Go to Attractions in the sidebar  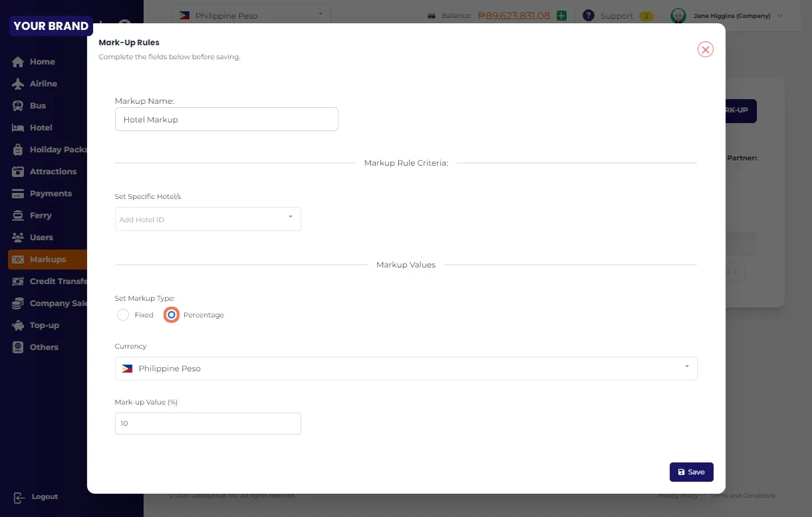tap(53, 172)
